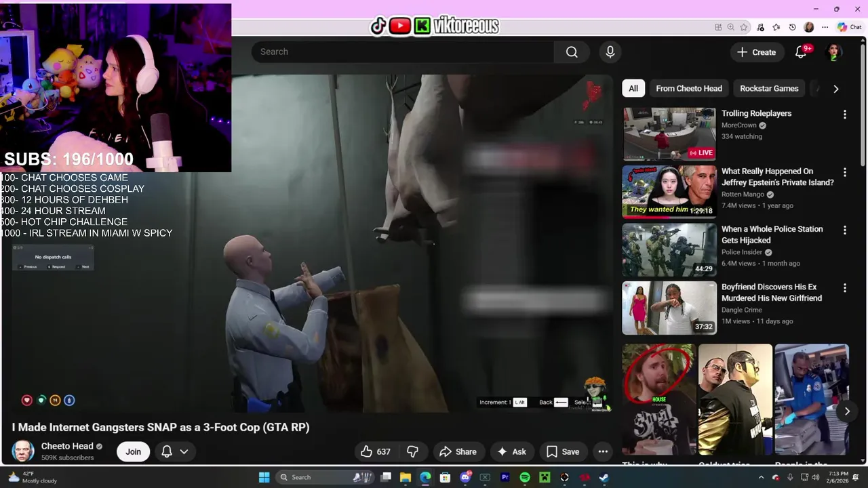Open Minecraft creeper icon in taskbar

545,477
